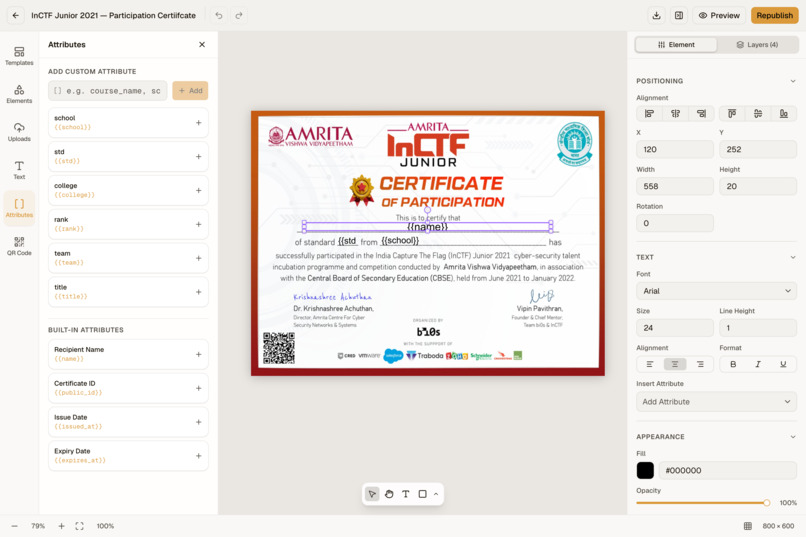Collapse the Appearance section
This screenshot has height=537, width=806.
[x=793, y=437]
